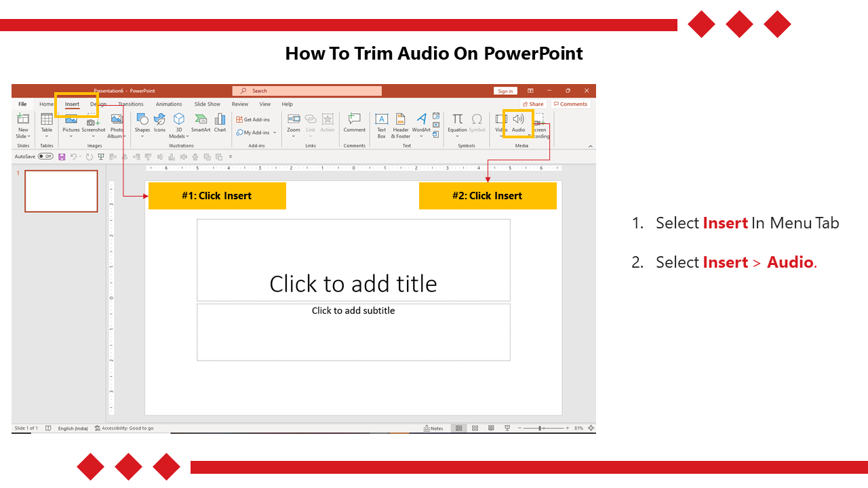
Task: Switch to the Review tab
Action: coord(240,104)
